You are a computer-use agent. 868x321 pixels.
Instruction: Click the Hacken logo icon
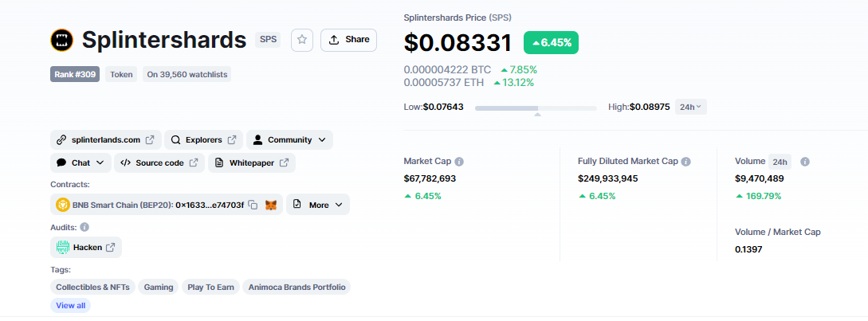pos(62,248)
